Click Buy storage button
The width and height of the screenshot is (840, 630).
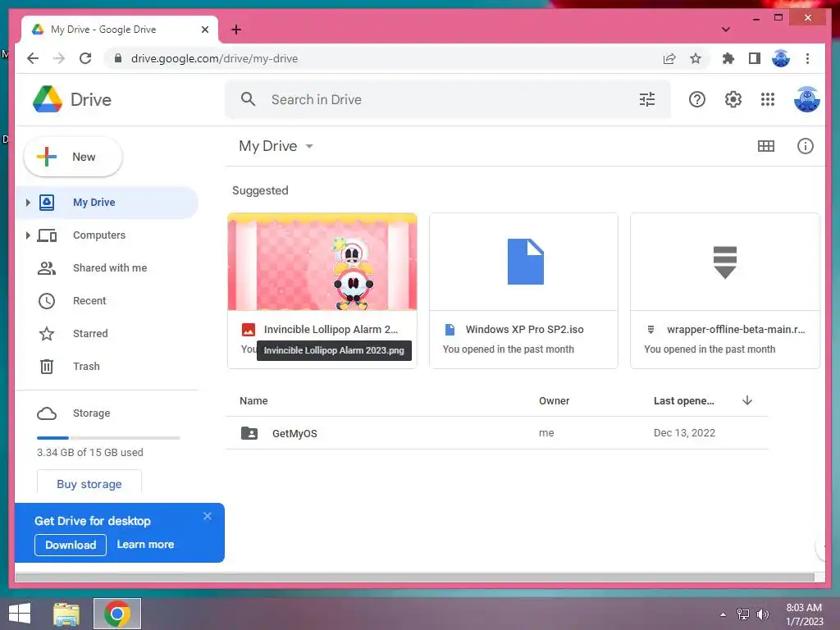tap(89, 483)
